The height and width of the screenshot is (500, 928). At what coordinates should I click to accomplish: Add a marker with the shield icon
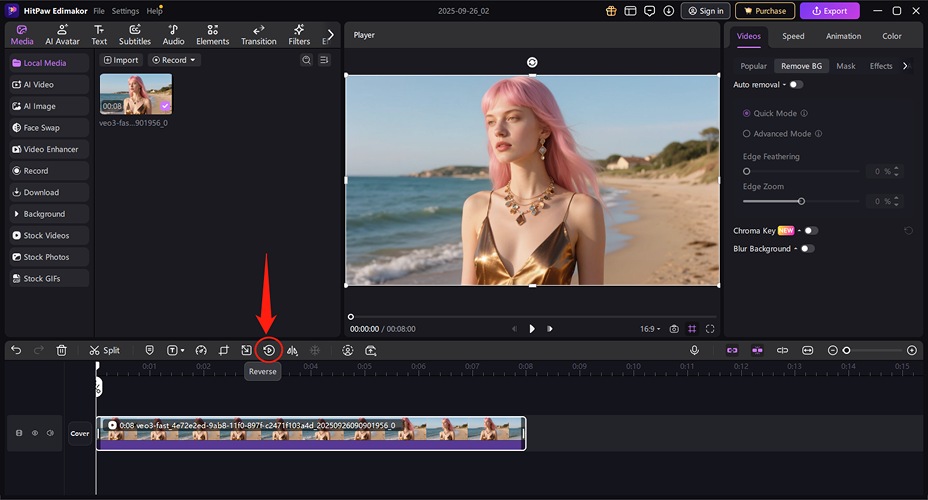point(149,350)
